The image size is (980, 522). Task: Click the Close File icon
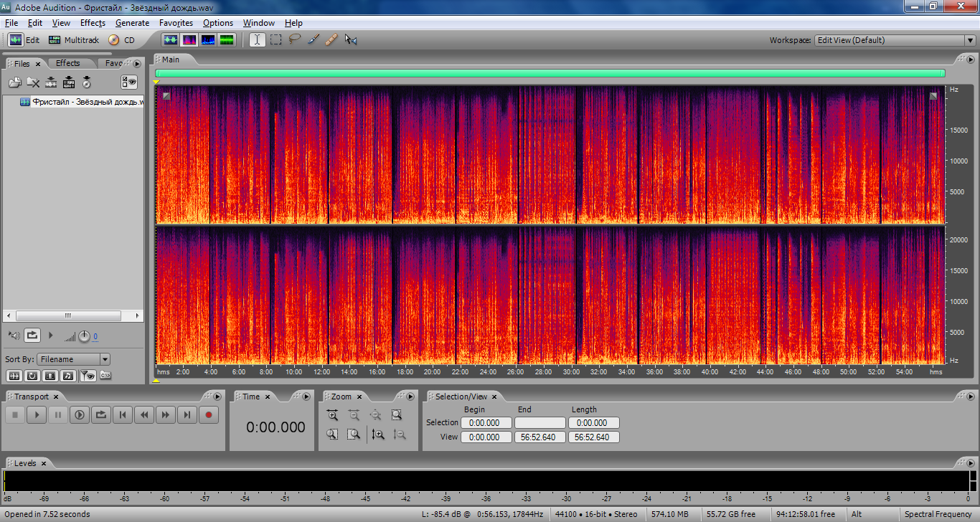[x=33, y=82]
